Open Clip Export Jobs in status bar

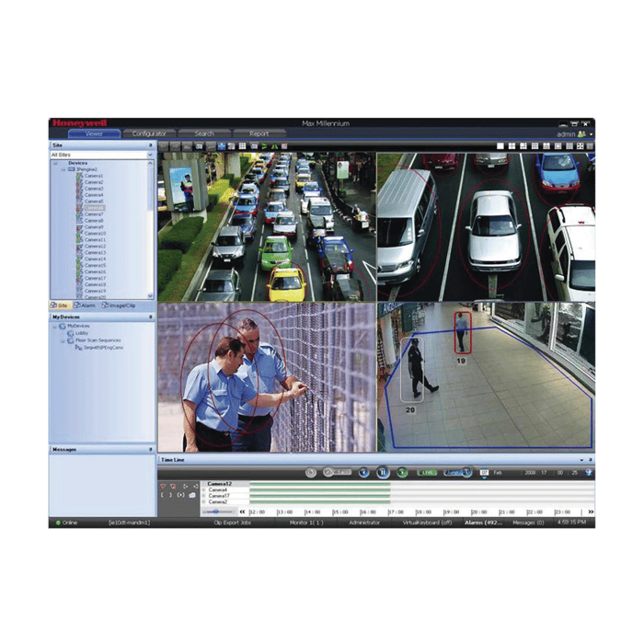point(233,523)
